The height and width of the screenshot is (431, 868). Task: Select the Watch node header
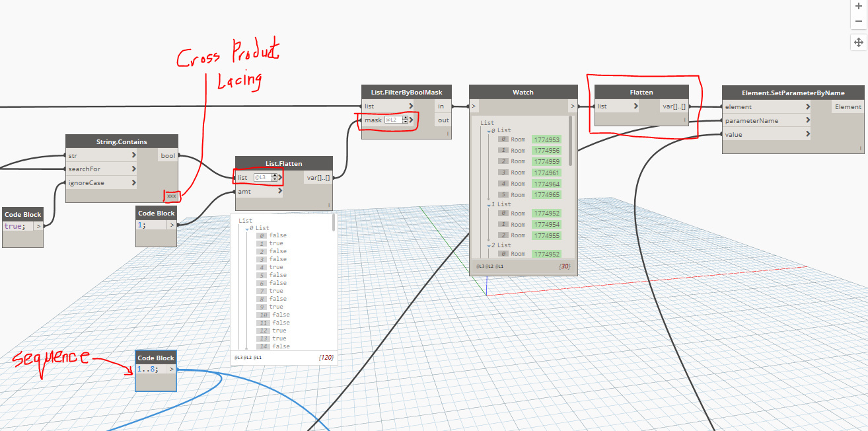[523, 92]
